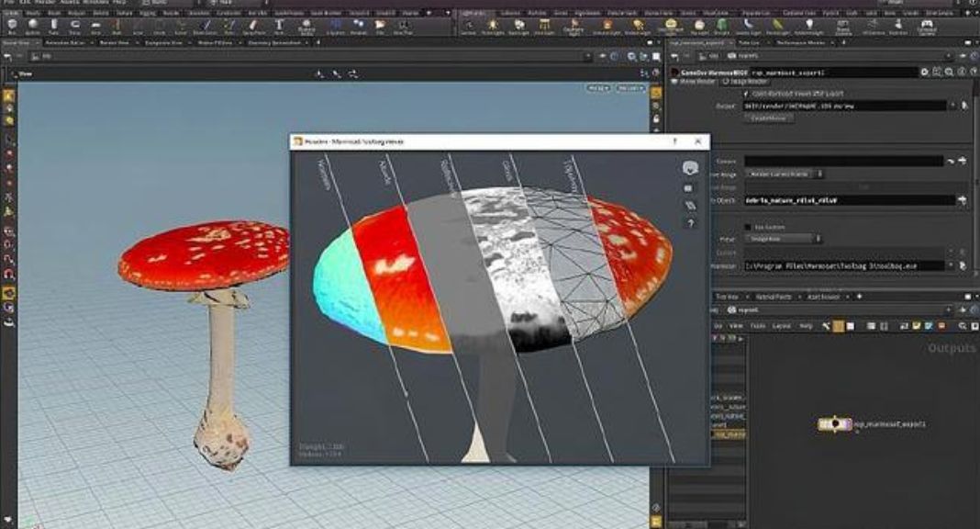
Task: Add a new pane tab next to Asset Browser
Action: [860, 297]
